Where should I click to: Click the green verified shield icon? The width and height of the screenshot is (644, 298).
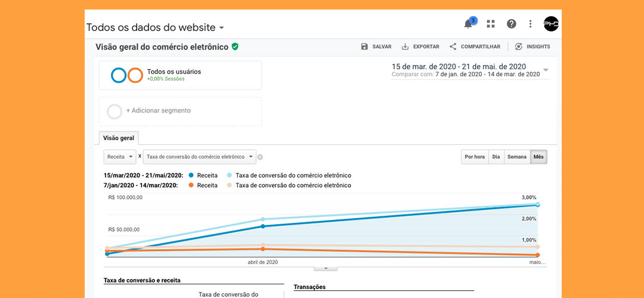pyautogui.click(x=235, y=46)
